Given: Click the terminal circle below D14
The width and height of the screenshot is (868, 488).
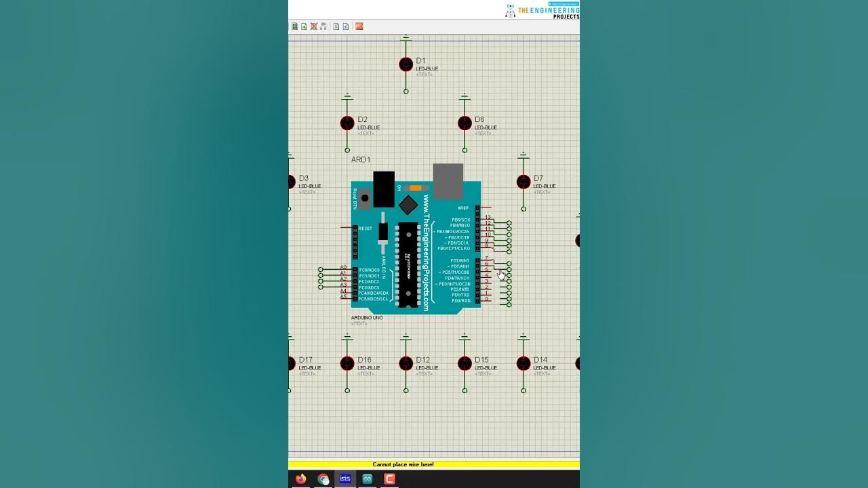Looking at the screenshot, I should tap(524, 390).
